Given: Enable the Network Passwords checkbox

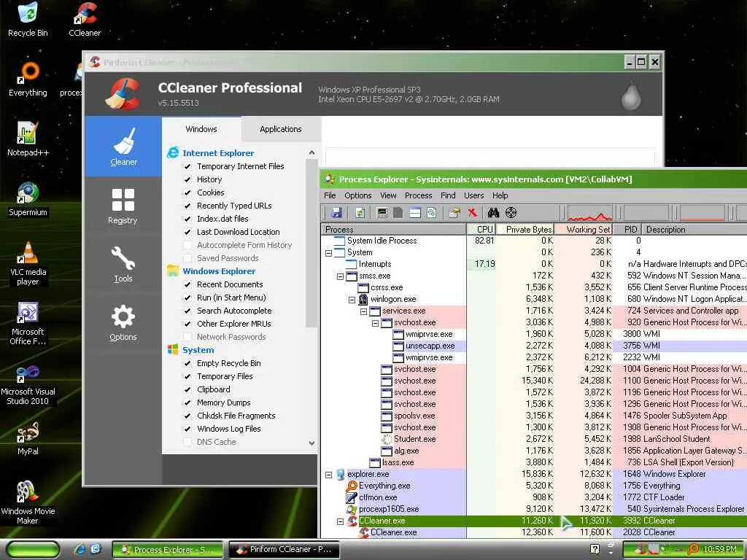Looking at the screenshot, I should click(187, 337).
